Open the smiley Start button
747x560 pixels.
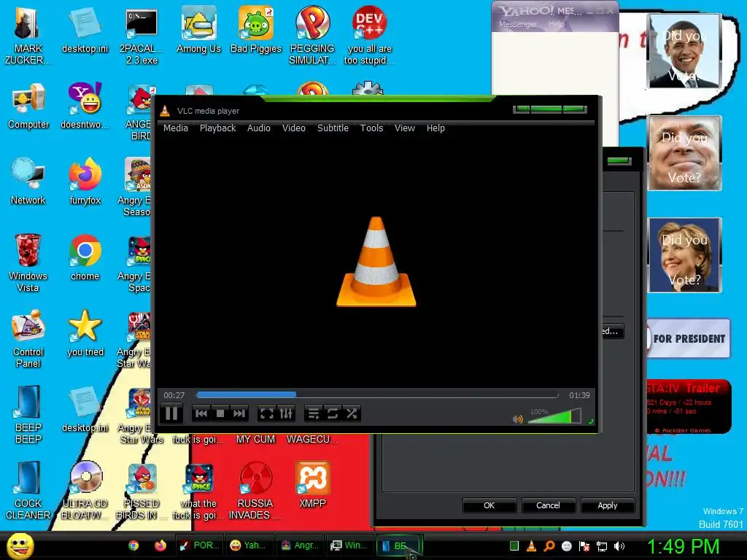[x=20, y=545]
